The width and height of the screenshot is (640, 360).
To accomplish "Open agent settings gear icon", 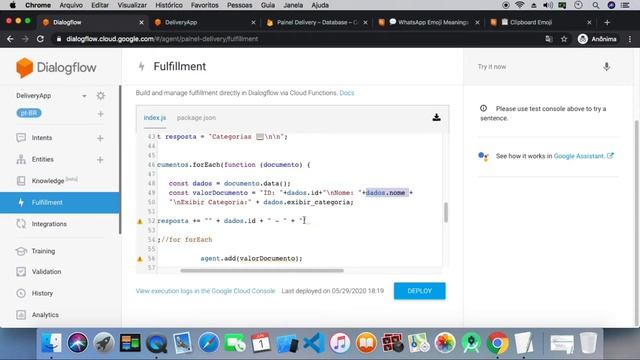I will (x=101, y=96).
